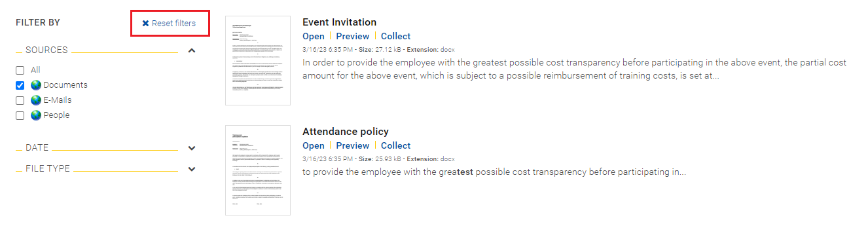The image size is (868, 243).
Task: Open the Event Invitation document
Action: 314,36
